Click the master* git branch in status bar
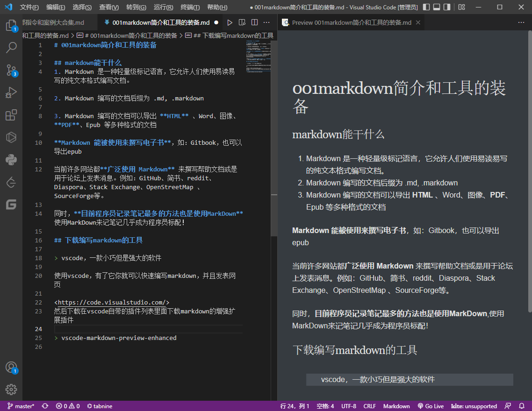The image size is (532, 411). pos(21,406)
